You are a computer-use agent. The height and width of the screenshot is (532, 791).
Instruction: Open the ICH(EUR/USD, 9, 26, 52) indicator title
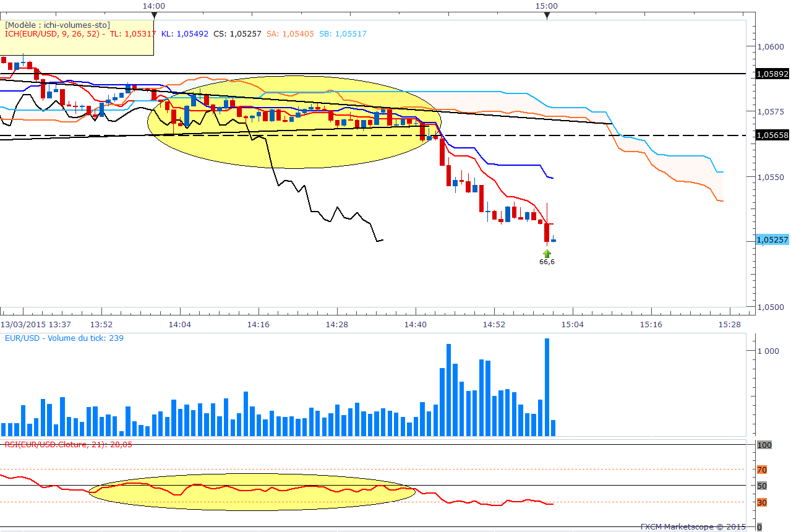(x=54, y=34)
